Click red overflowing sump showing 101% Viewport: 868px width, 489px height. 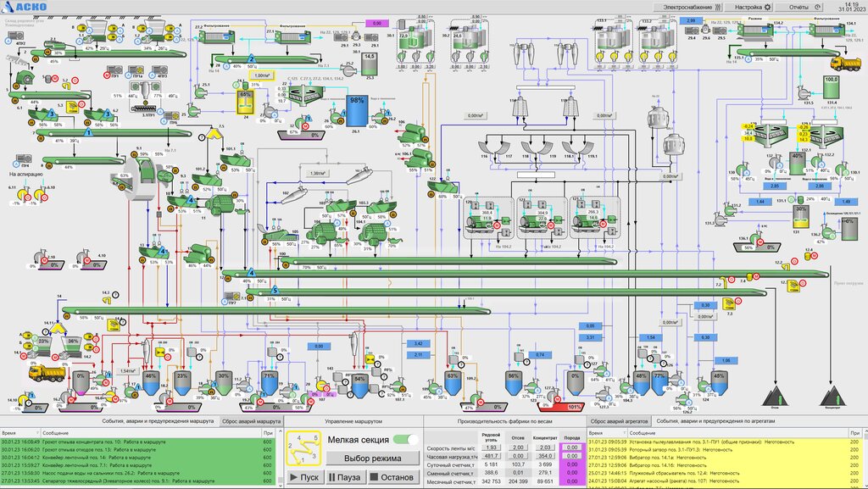pyautogui.click(x=562, y=407)
